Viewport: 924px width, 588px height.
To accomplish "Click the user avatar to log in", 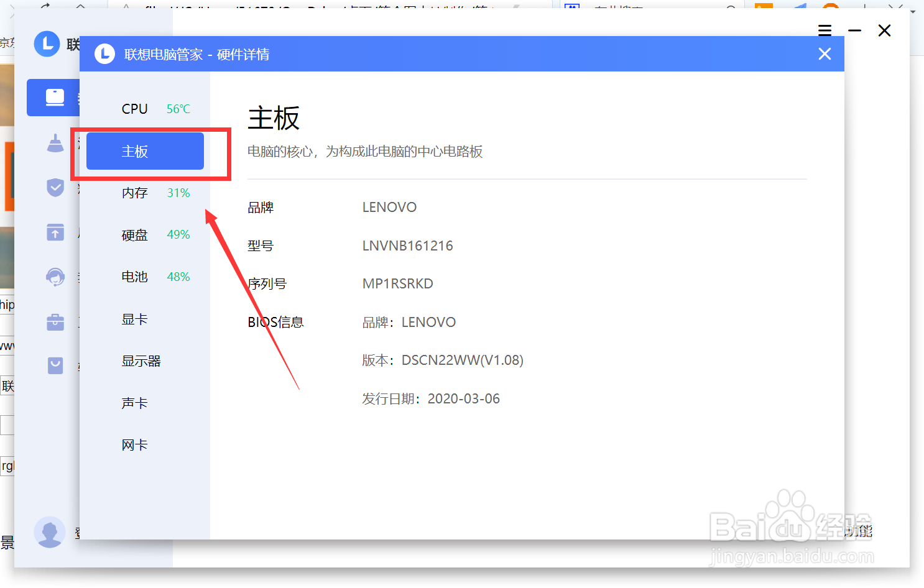I will 50,532.
